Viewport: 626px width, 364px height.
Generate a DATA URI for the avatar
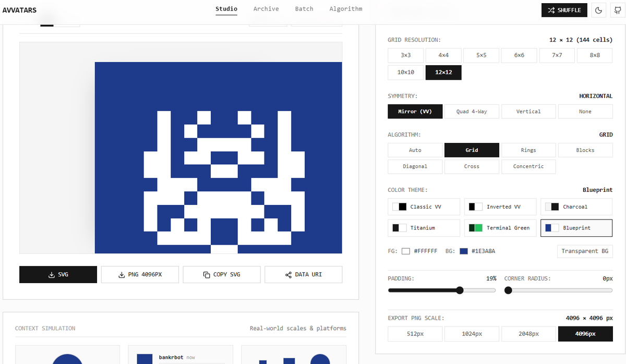tap(304, 274)
